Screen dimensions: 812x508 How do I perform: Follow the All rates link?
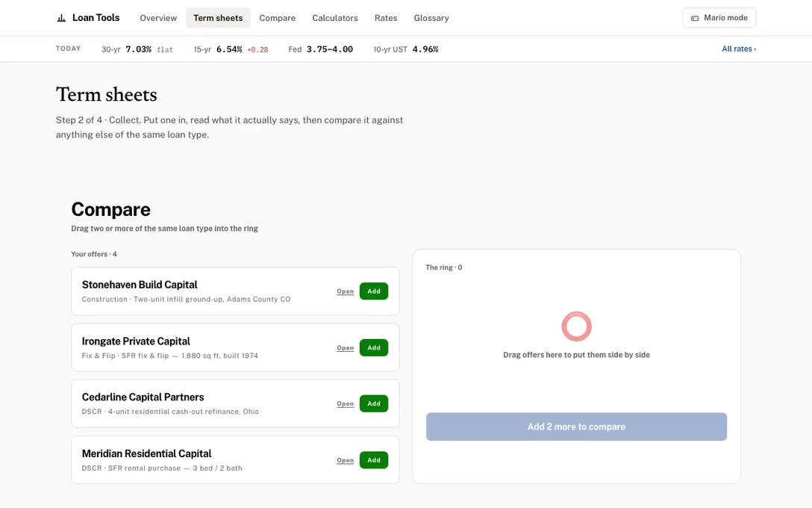tap(738, 49)
